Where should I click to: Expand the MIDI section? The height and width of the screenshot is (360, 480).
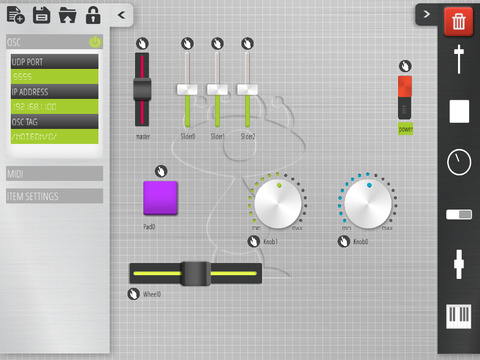[54, 173]
